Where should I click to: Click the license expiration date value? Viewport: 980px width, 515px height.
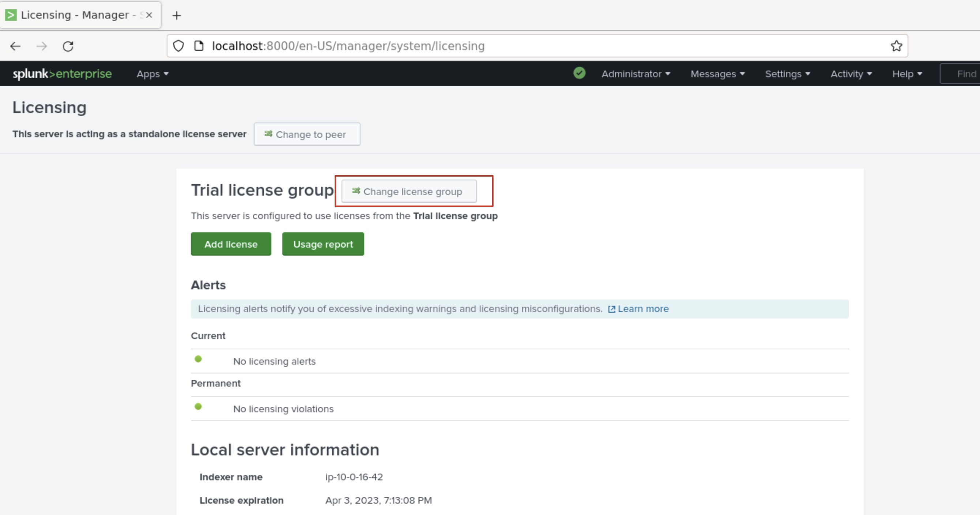(378, 500)
